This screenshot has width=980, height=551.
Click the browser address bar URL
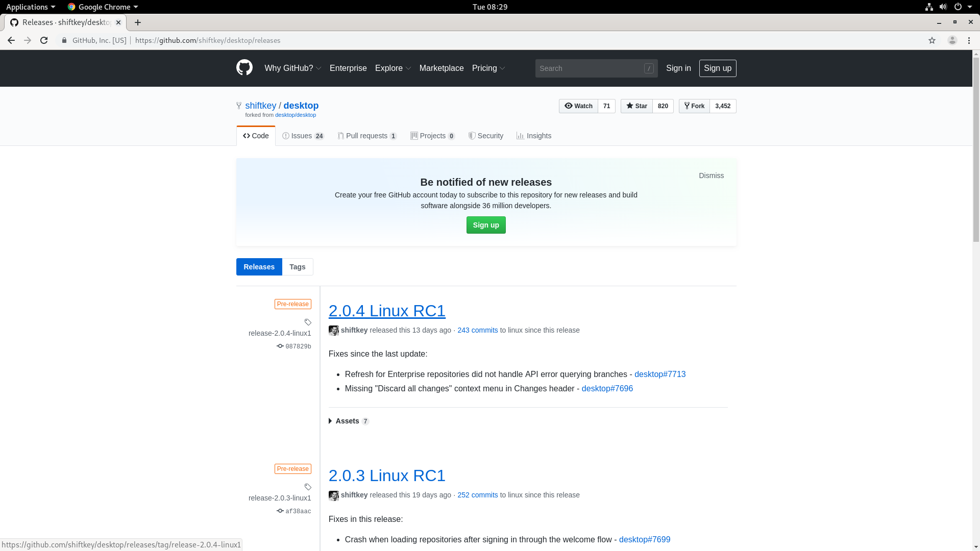coord(208,40)
